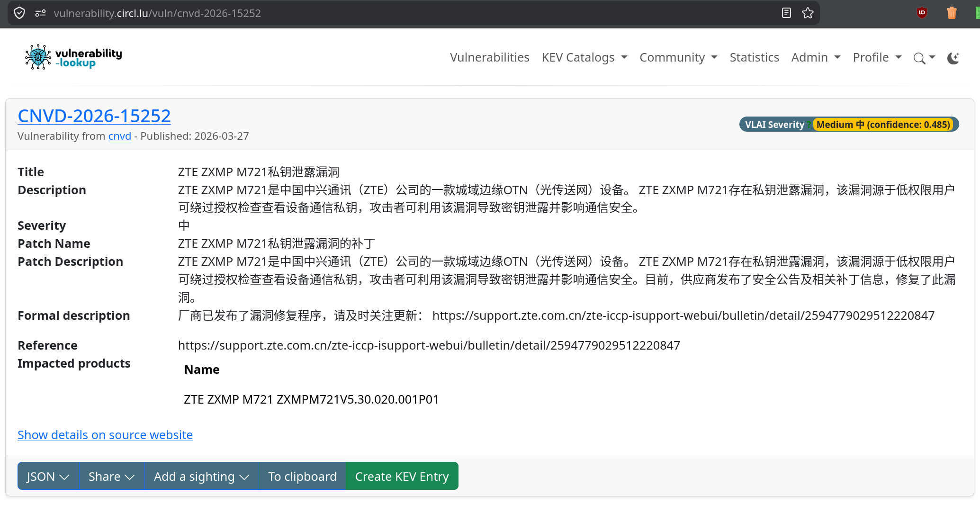Open the search magnifier icon
This screenshot has height=505, width=980.
pyautogui.click(x=919, y=58)
